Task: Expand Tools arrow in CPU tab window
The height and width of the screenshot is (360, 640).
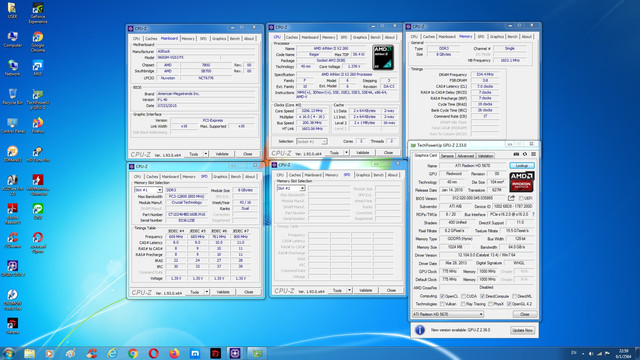Action: pos(346,153)
